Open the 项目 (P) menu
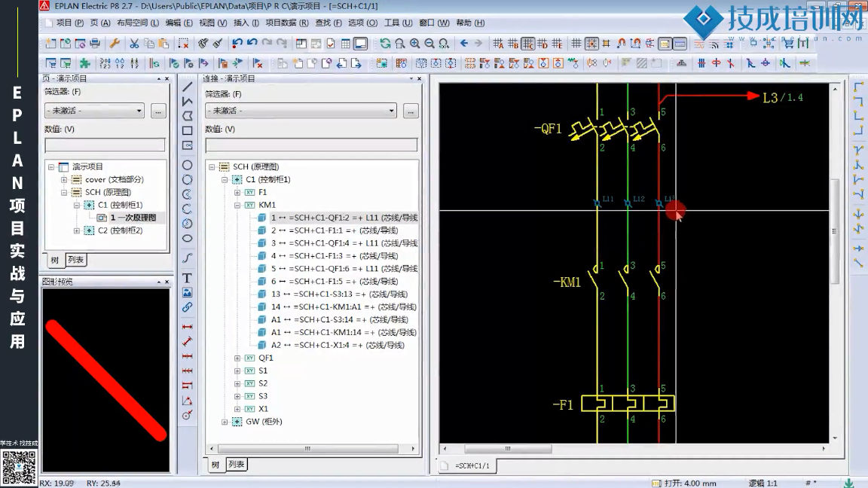The image size is (868, 488). [x=70, y=23]
